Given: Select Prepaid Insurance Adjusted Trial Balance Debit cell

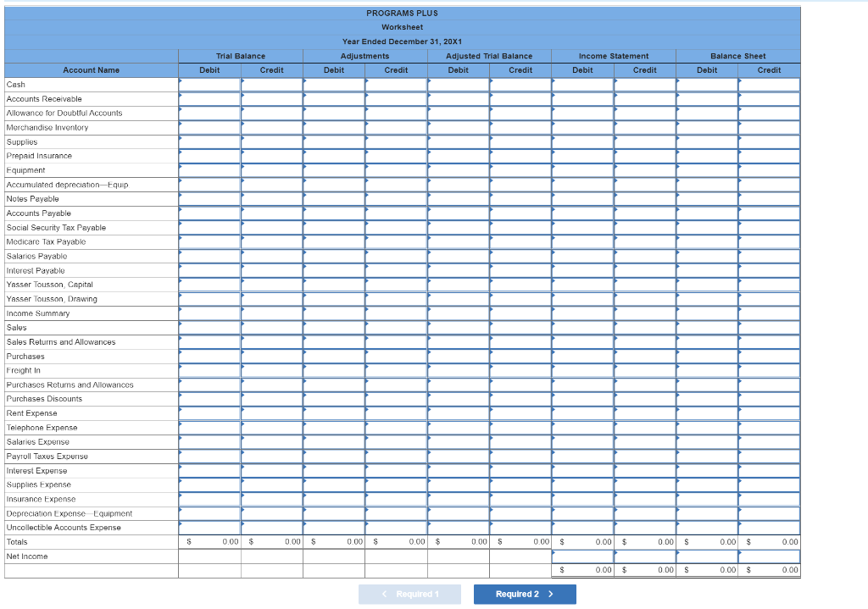Looking at the screenshot, I should (459, 156).
